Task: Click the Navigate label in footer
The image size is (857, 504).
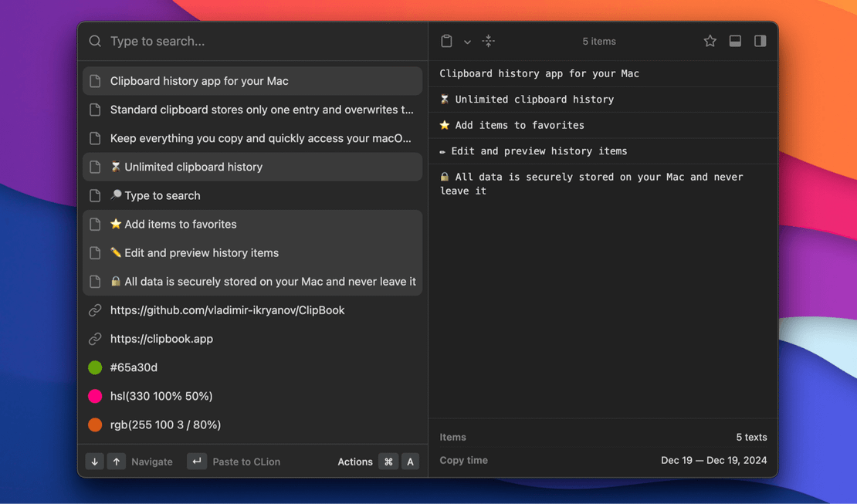Action: coord(152,462)
